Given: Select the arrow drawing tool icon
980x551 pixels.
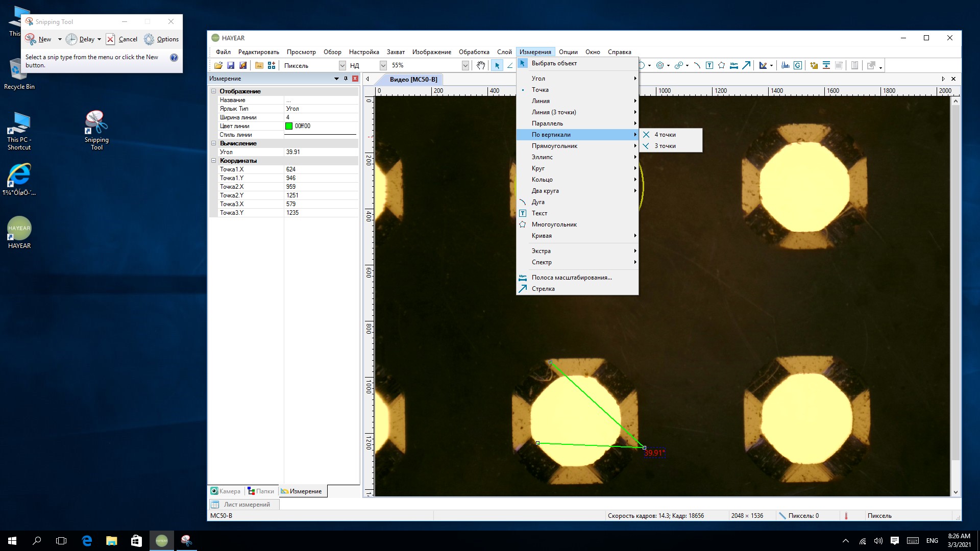Looking at the screenshot, I should 746,65.
